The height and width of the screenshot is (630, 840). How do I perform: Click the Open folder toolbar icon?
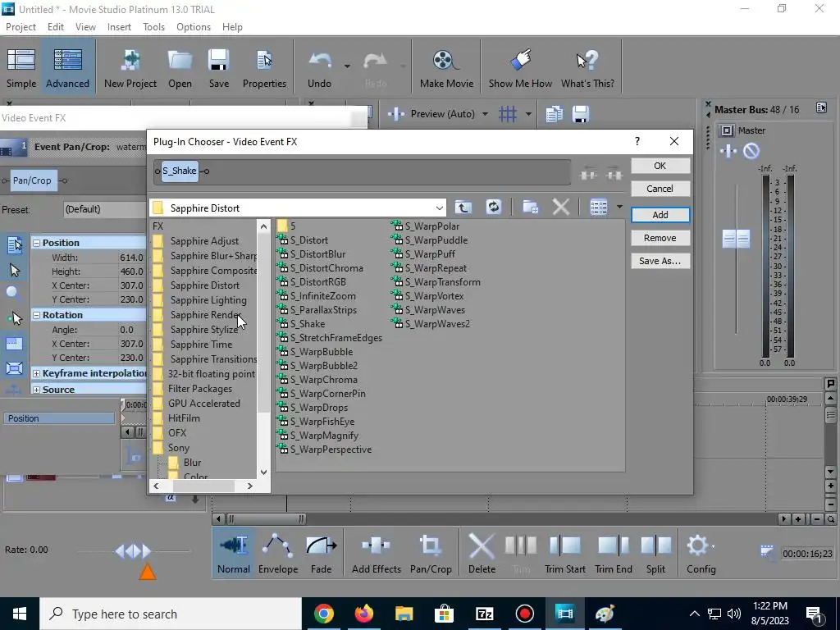180,67
